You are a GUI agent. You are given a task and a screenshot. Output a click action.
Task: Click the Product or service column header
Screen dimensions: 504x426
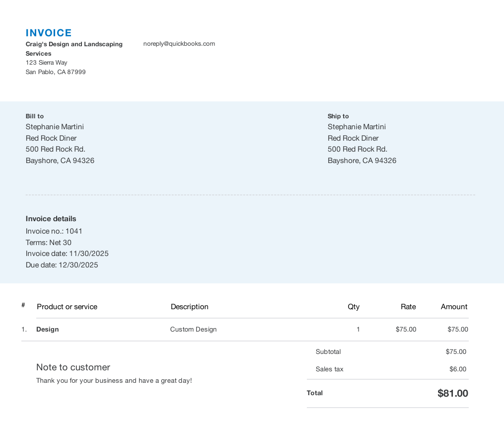(67, 307)
